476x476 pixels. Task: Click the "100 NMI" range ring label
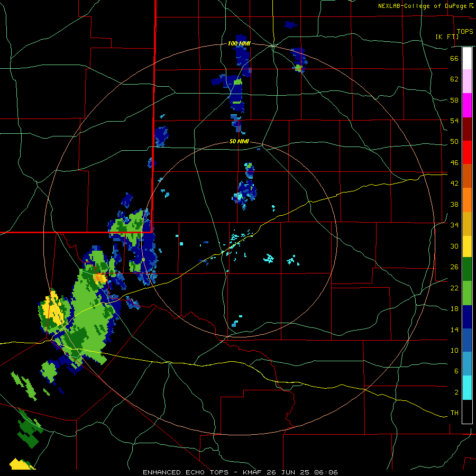click(x=239, y=44)
